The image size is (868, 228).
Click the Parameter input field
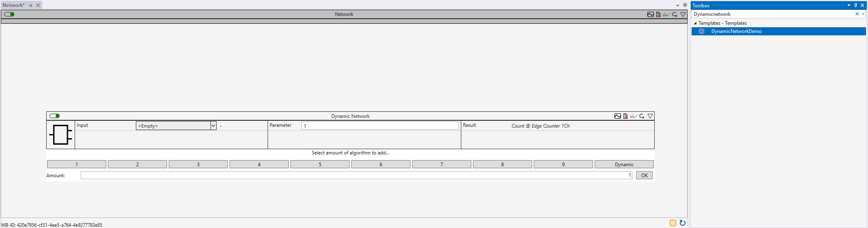pos(380,126)
